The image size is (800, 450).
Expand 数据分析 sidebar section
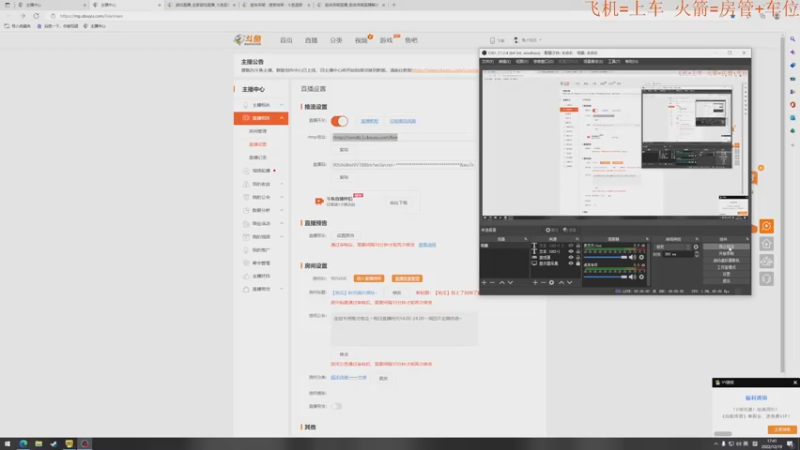point(282,210)
